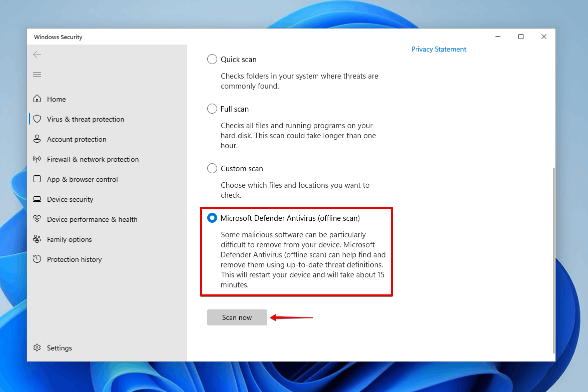Click the Quick scan label text

[x=239, y=59]
